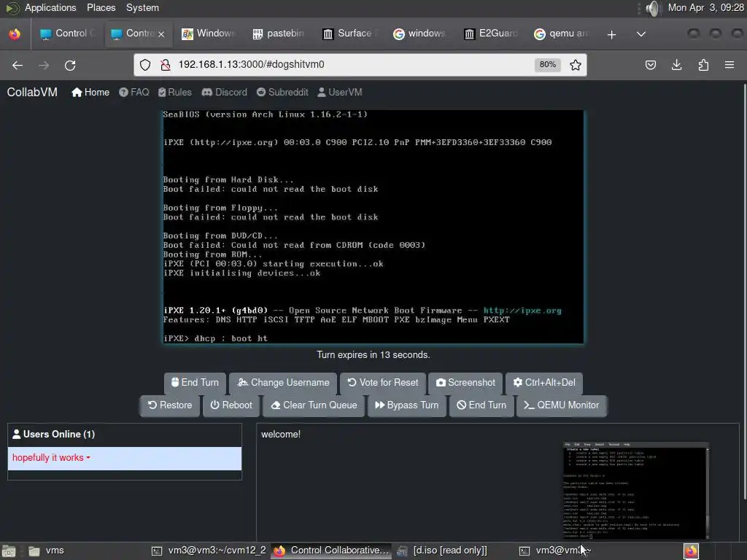Viewport: 747px width, 560px height.
Task: Click the page vertical scrollbar
Action: click(743, 292)
